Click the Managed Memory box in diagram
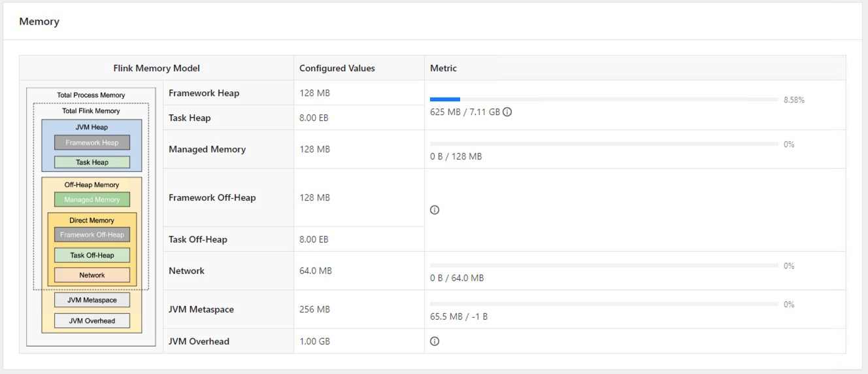 pos(92,199)
